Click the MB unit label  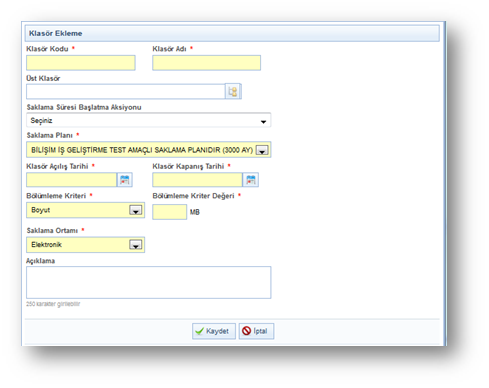pos(195,212)
